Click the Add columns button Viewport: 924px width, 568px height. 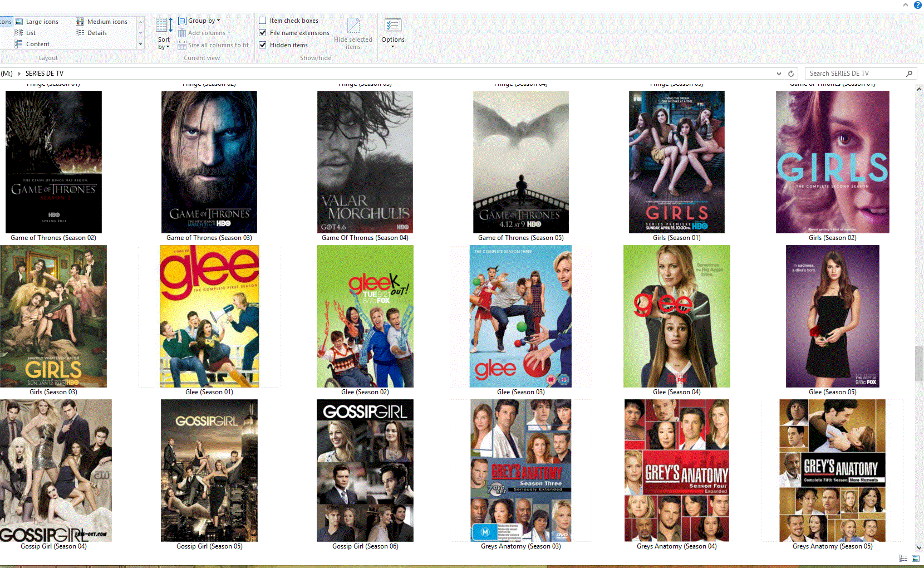click(204, 33)
